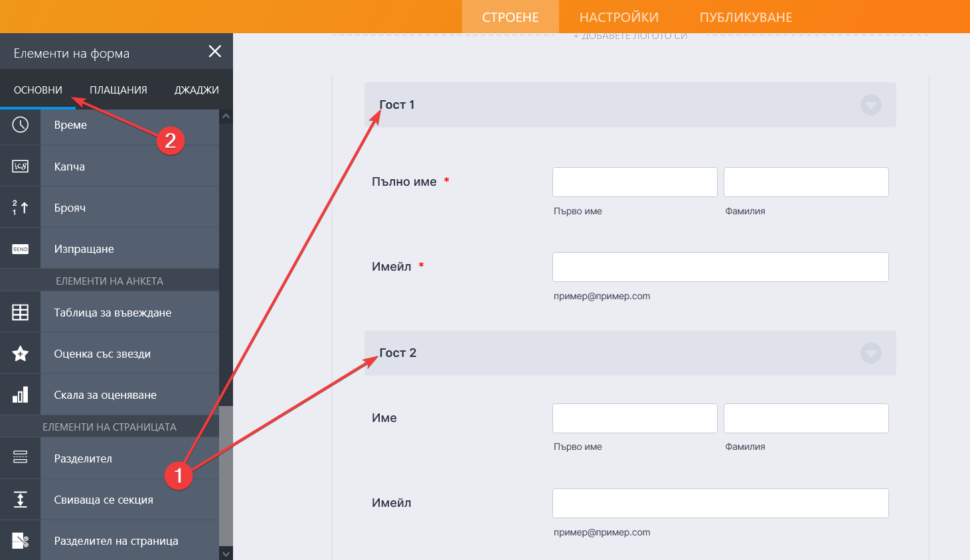
Task: Open the ДЖАДЖИ tab
Action: coord(197,90)
